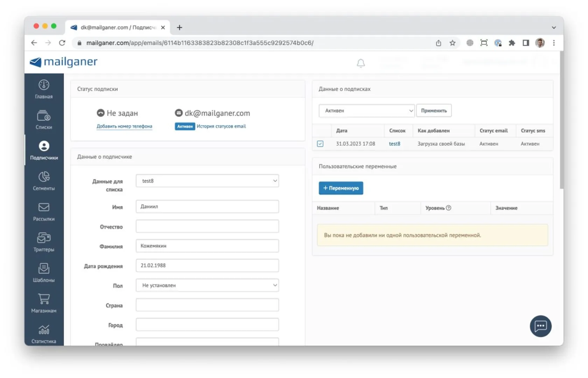Open История статусов email link
The image size is (588, 378).
(x=221, y=126)
